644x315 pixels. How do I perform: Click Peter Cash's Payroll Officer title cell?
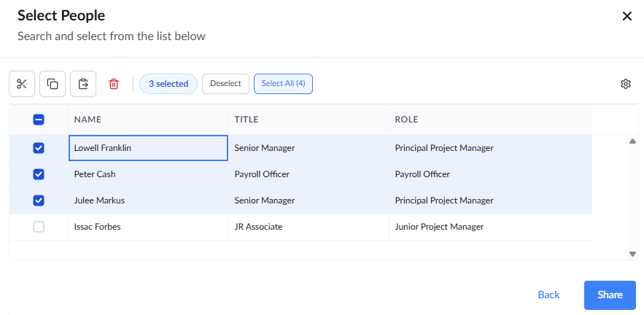coord(309,174)
